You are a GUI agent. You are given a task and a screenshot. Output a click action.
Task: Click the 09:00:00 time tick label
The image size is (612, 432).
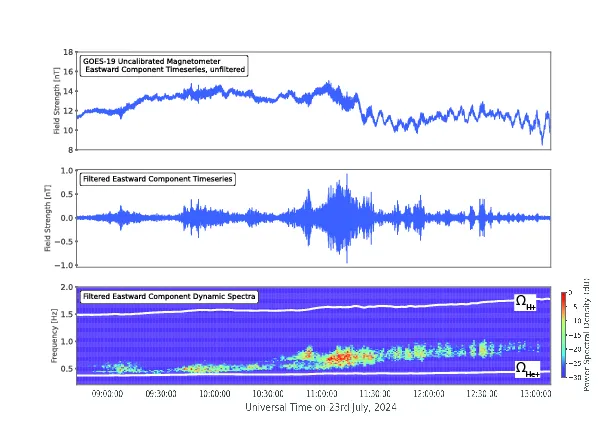(x=107, y=393)
